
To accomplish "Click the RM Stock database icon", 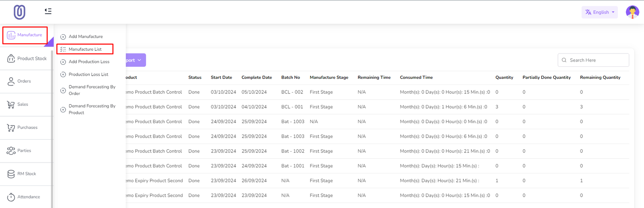I will pos(11,174).
